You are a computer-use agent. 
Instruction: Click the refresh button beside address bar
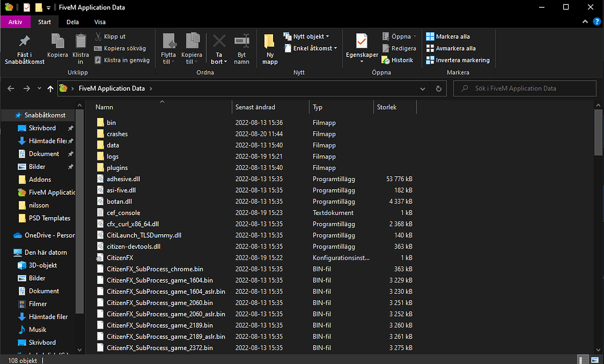(x=438, y=88)
